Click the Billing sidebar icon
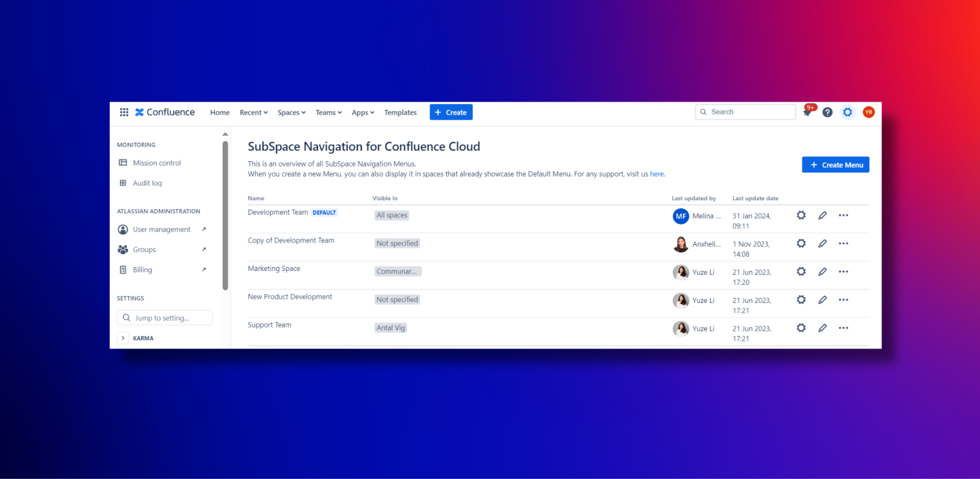The height and width of the screenshot is (479, 980). pos(123,270)
